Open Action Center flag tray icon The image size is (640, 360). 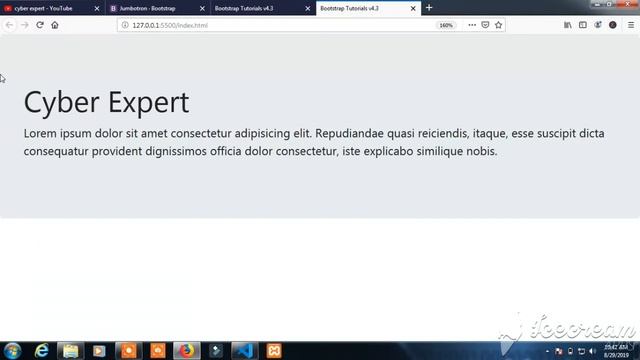(x=559, y=351)
